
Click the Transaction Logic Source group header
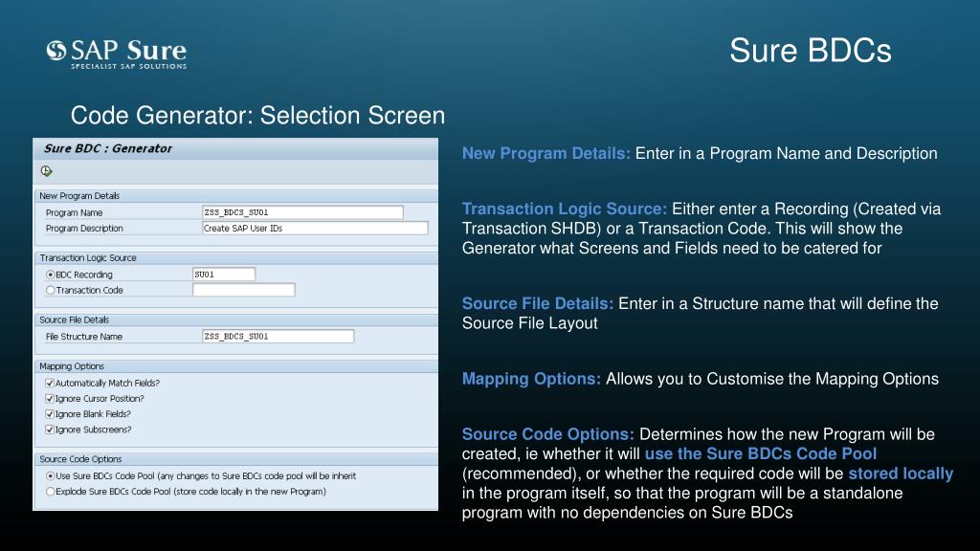point(236,258)
